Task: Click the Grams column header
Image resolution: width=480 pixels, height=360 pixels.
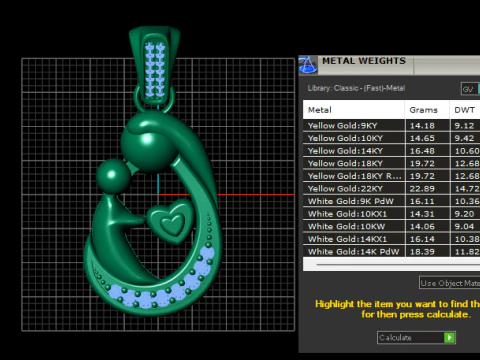Action: coord(427,110)
